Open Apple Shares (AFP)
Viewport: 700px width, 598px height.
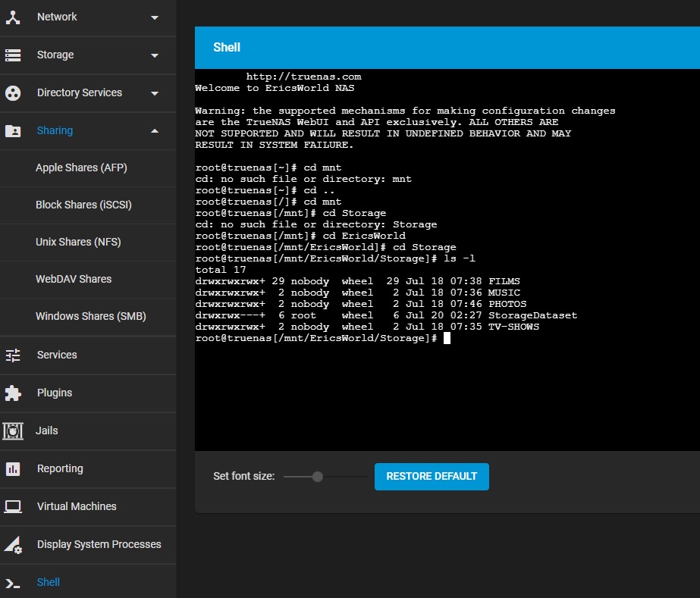click(81, 168)
